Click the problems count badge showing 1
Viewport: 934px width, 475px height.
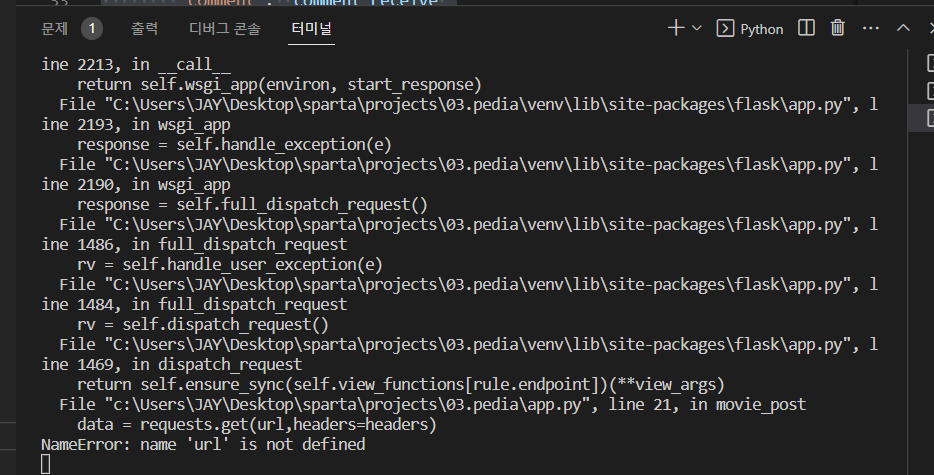click(92, 29)
